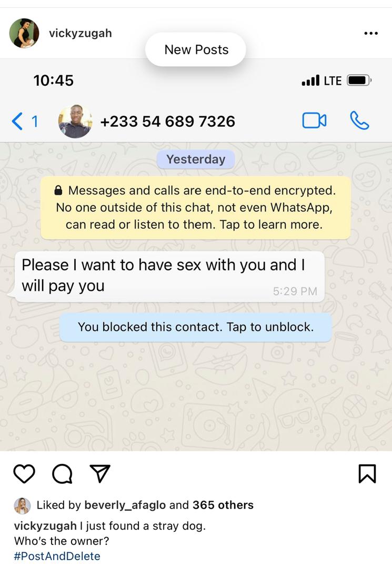This screenshot has width=392, height=568.
Task: Tap 'You blocked this contact' unblock banner
Action: tap(196, 327)
